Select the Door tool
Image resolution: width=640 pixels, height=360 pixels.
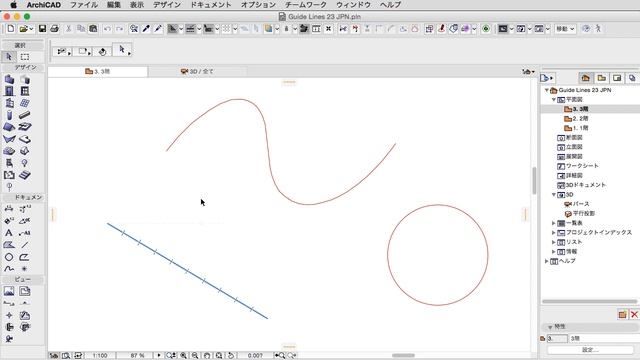click(x=9, y=91)
